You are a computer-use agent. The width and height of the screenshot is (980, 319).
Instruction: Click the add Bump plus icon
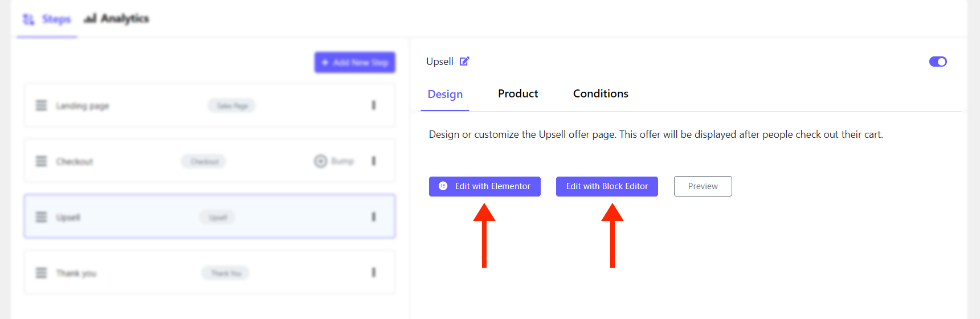click(x=321, y=161)
